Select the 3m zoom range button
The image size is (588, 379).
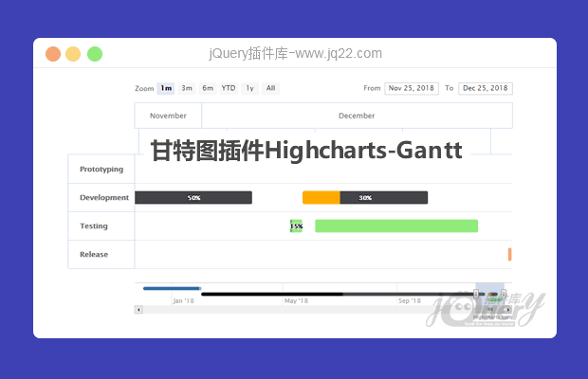(187, 88)
